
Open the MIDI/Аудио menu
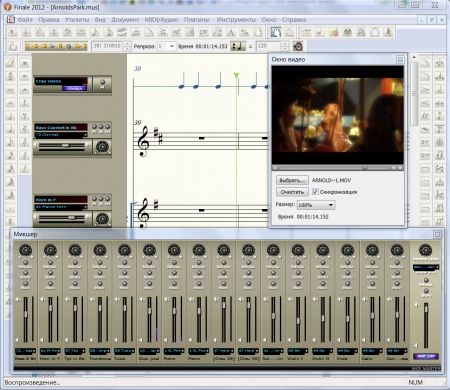[161, 20]
